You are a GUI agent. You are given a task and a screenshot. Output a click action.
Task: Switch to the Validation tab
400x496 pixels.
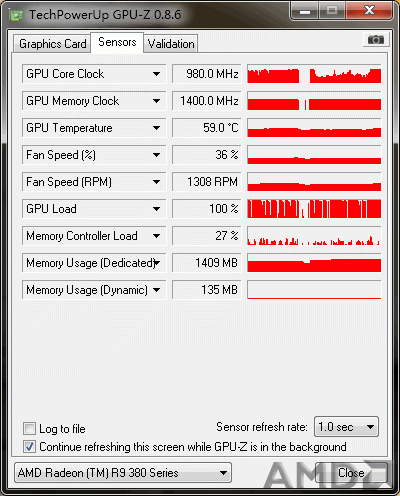(171, 44)
